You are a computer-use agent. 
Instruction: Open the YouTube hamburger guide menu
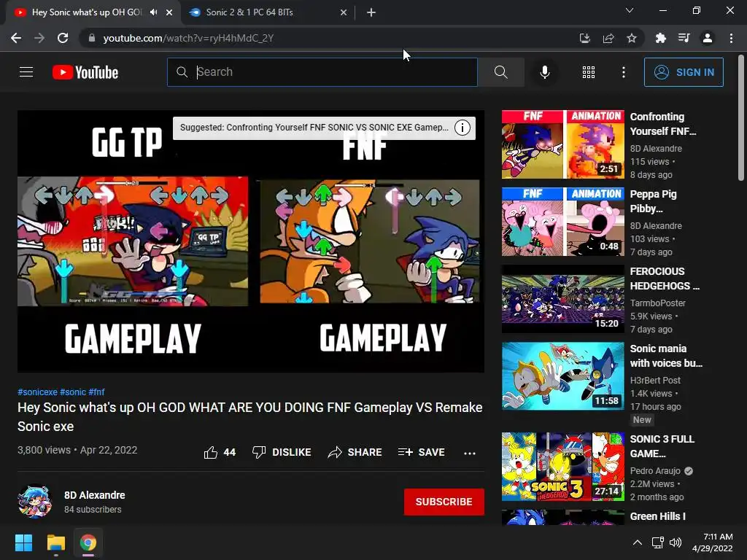[26, 72]
